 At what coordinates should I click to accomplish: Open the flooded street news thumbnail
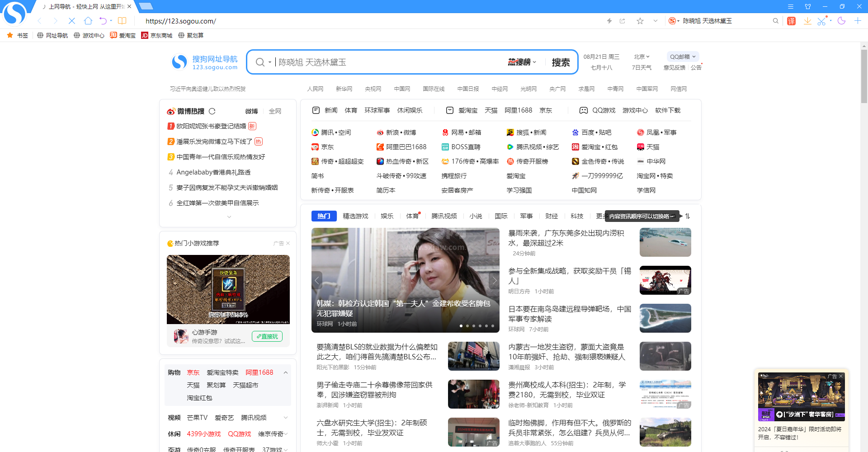coord(665,242)
